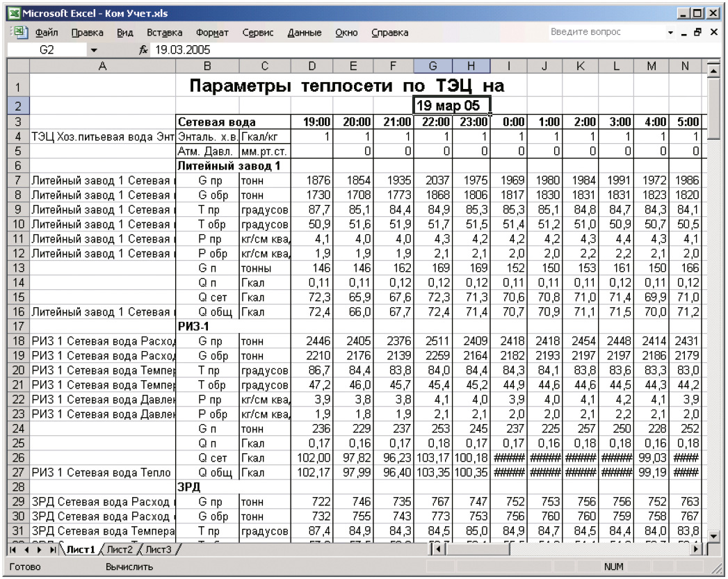Click the NUM indicator in status bar
This screenshot has width=728, height=579.
click(x=613, y=567)
